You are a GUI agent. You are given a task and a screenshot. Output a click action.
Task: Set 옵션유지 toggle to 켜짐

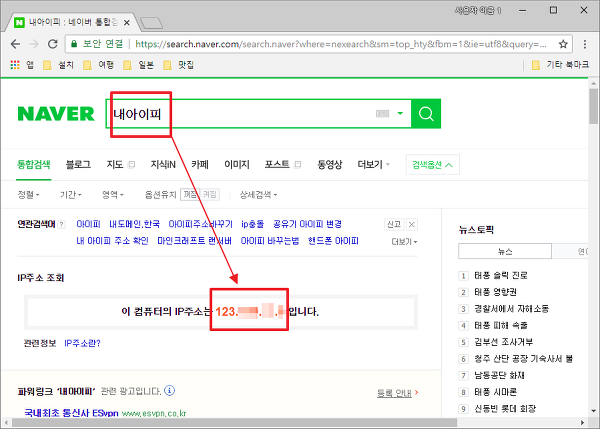click(210, 194)
